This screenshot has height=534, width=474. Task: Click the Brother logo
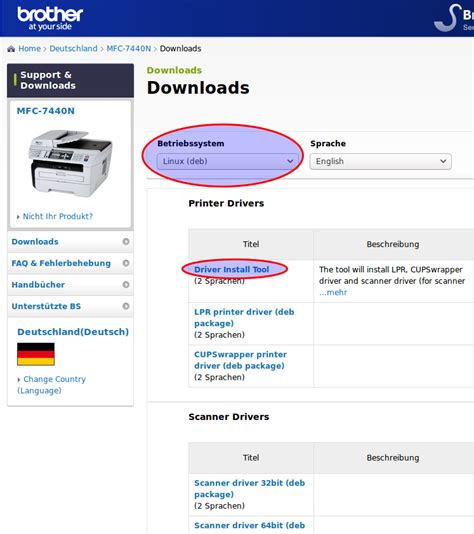pos(50,19)
